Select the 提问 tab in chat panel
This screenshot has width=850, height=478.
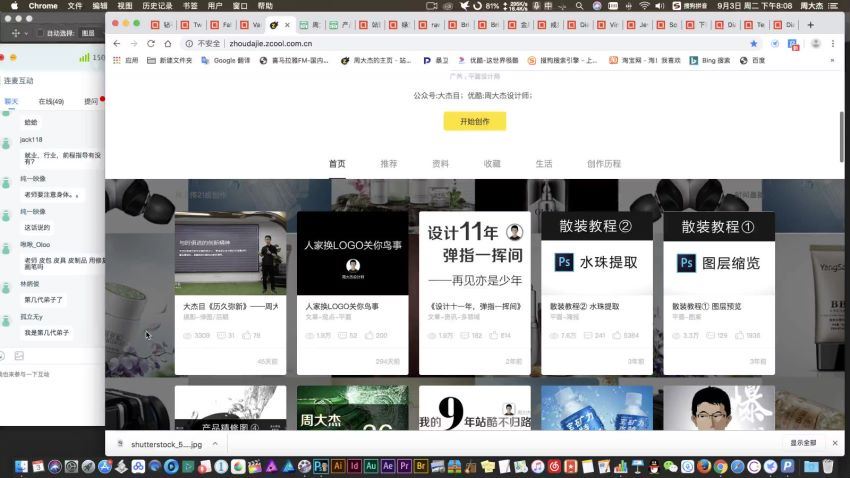coord(91,101)
